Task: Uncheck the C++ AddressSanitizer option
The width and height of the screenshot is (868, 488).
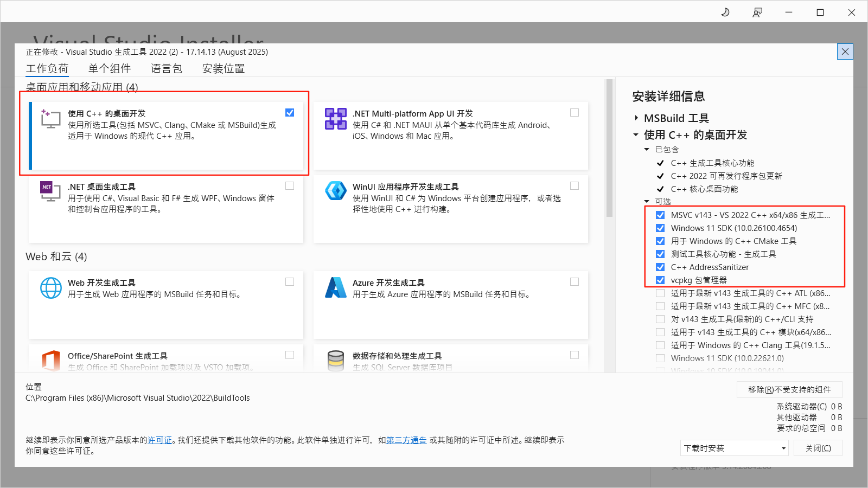Action: [660, 267]
